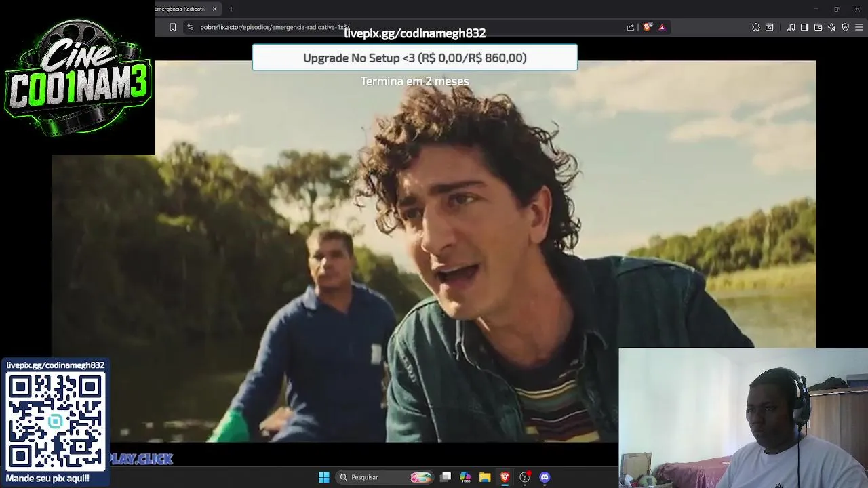Click livepix.gg/codinamegh832 text above the QR code
Screen dimensions: 868x488
click(56, 365)
